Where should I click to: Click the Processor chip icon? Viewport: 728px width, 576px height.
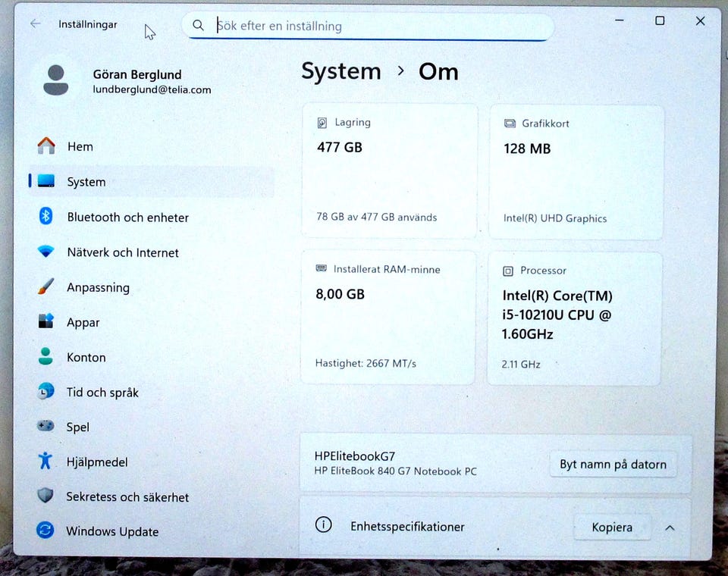pyautogui.click(x=508, y=271)
